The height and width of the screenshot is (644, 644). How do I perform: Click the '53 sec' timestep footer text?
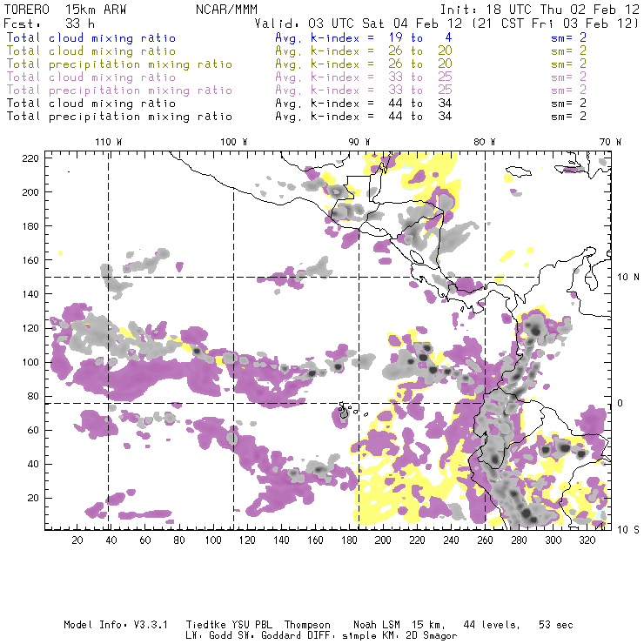pyautogui.click(x=556, y=625)
